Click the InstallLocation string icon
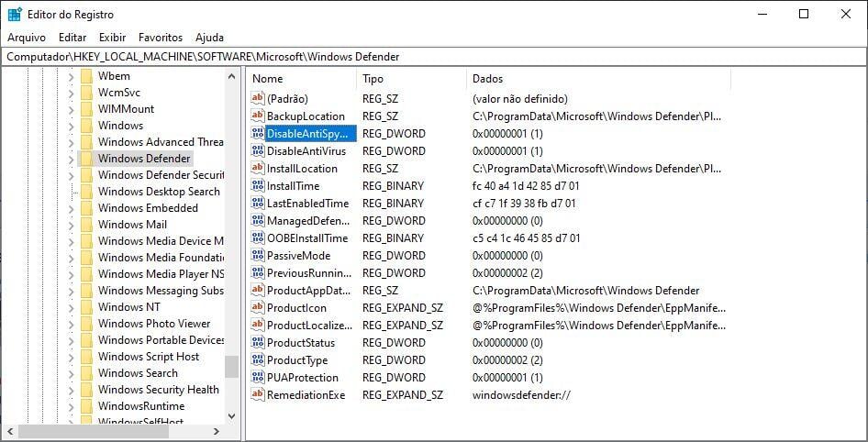This screenshot has width=868, height=442. (x=258, y=168)
